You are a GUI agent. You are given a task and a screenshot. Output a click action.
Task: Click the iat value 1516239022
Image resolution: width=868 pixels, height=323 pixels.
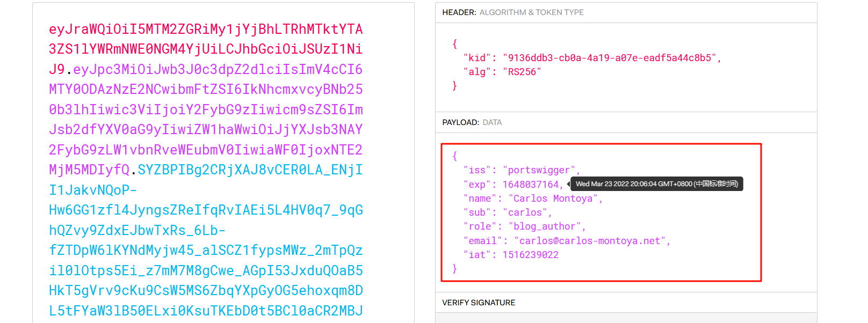coord(530,255)
